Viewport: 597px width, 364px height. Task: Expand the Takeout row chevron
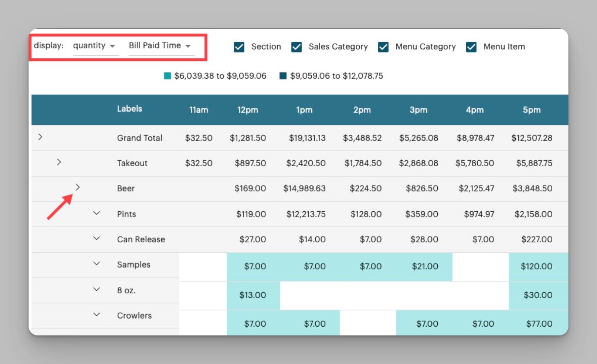click(59, 162)
